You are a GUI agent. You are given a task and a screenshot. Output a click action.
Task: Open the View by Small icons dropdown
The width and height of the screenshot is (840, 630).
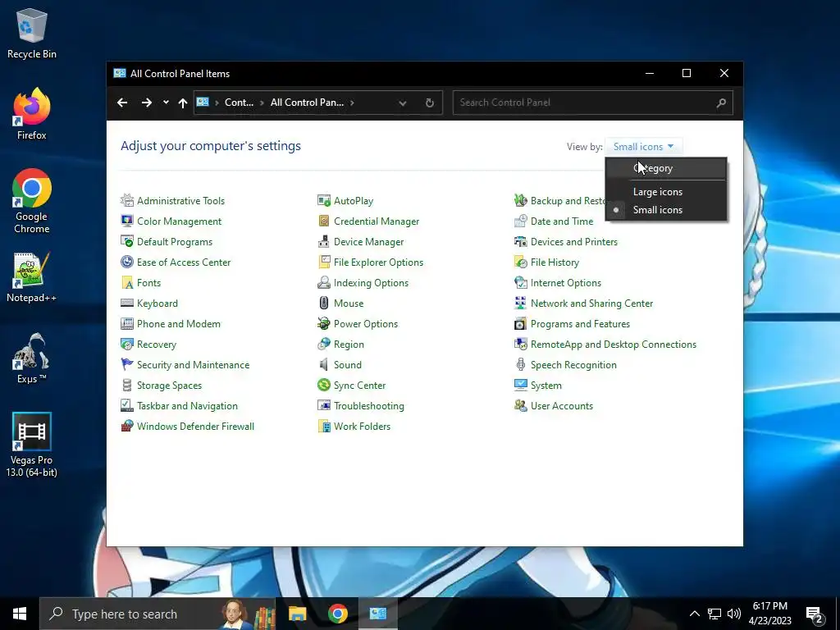643,146
